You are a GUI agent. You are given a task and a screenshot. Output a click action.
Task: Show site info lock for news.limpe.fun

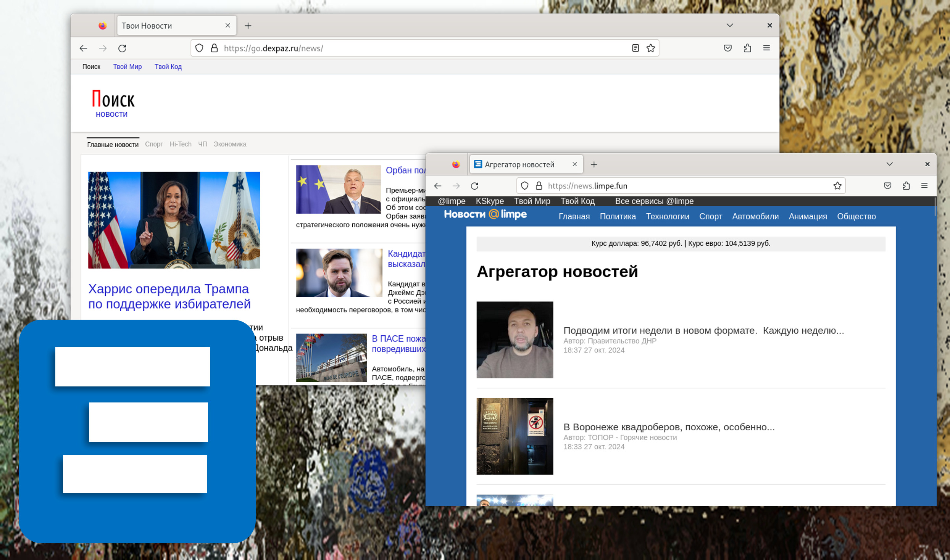click(x=539, y=186)
